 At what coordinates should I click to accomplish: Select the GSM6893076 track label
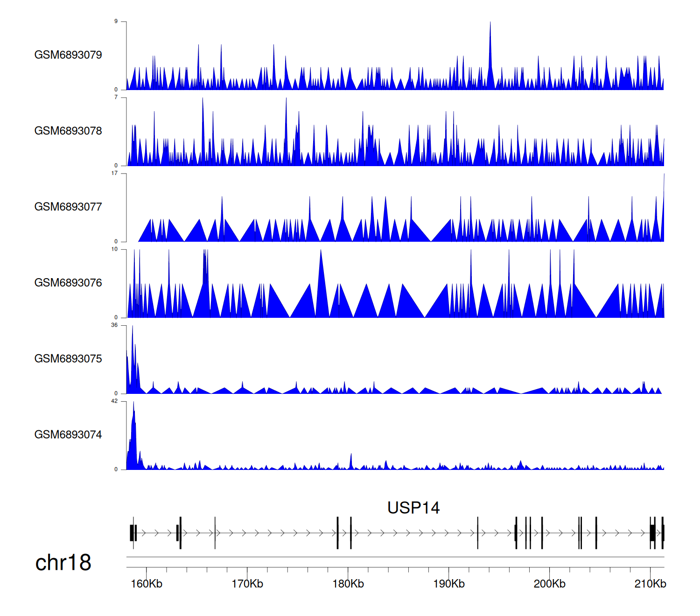click(x=68, y=283)
